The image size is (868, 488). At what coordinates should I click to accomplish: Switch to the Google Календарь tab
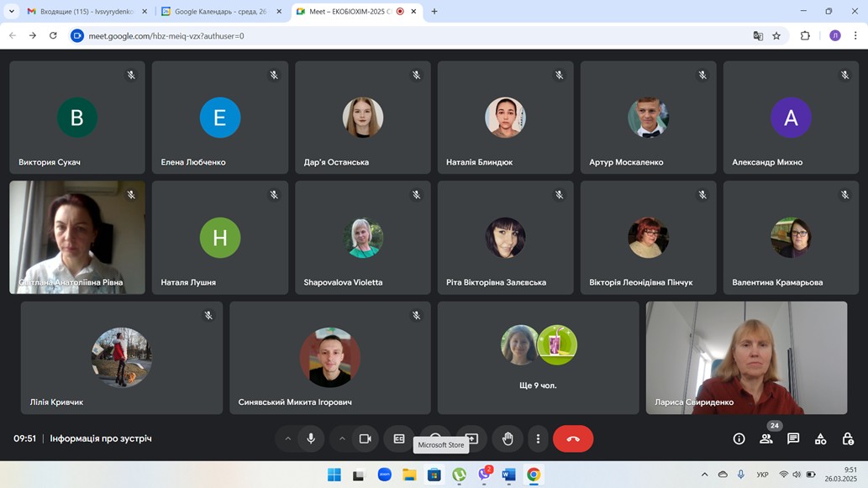pyautogui.click(x=218, y=12)
